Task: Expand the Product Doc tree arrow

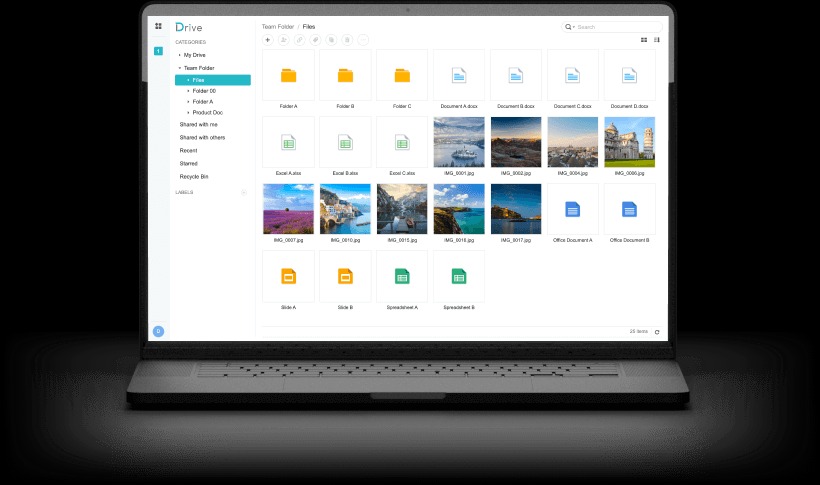Action: [x=188, y=112]
